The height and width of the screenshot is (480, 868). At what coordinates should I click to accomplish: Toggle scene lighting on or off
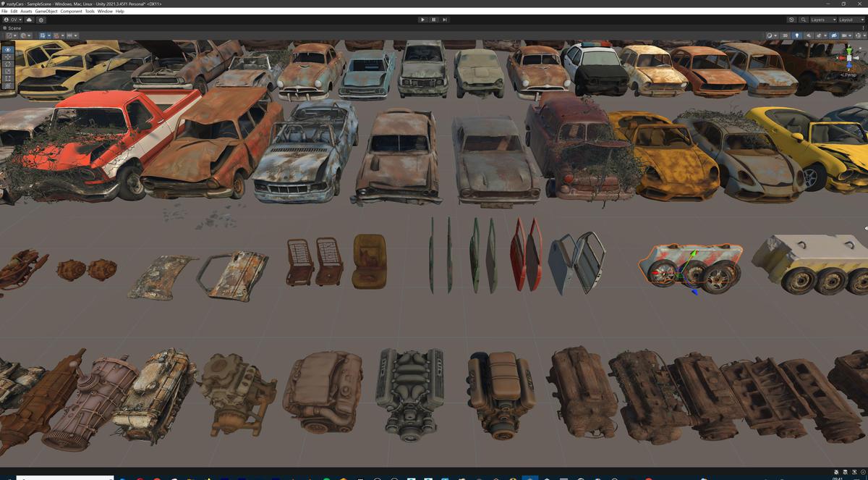(797, 35)
